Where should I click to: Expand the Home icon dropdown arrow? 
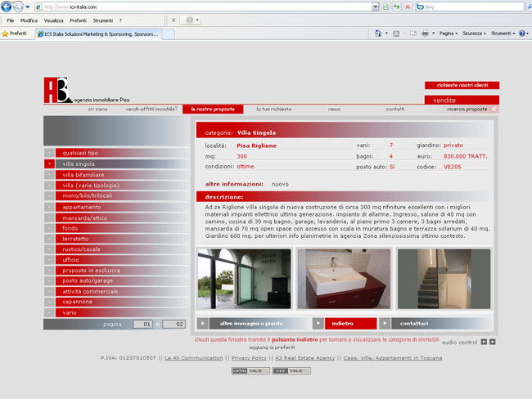click(386, 34)
